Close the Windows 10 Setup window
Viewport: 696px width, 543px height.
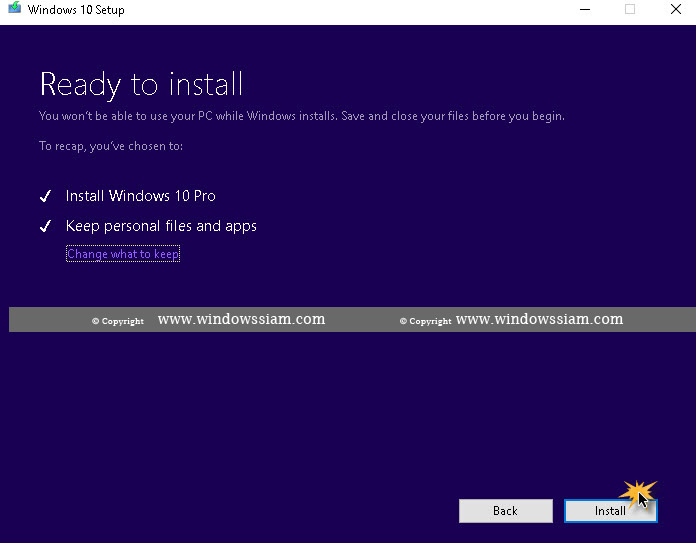(x=676, y=9)
